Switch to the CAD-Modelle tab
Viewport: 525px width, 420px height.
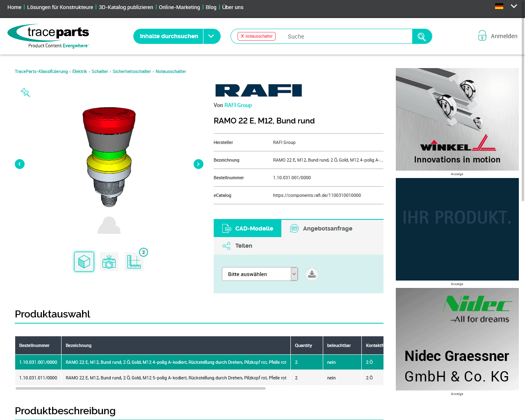click(247, 228)
